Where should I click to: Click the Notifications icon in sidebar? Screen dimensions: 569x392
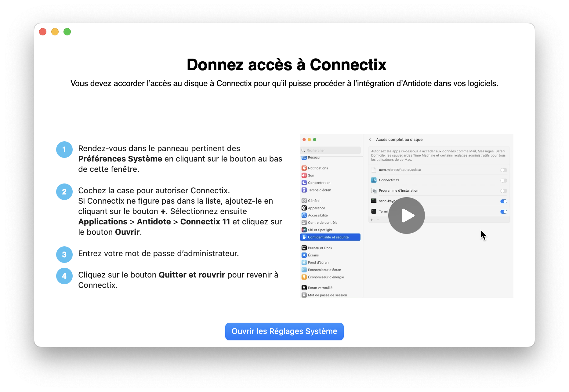click(304, 168)
